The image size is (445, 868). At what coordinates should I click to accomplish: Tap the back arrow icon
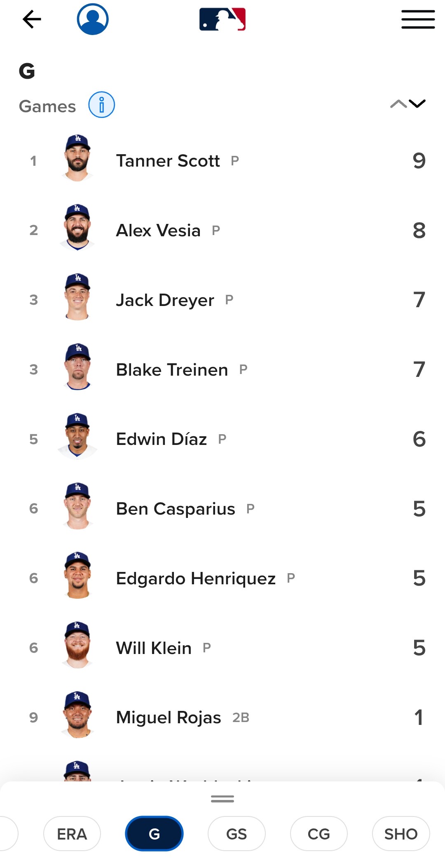point(32,19)
